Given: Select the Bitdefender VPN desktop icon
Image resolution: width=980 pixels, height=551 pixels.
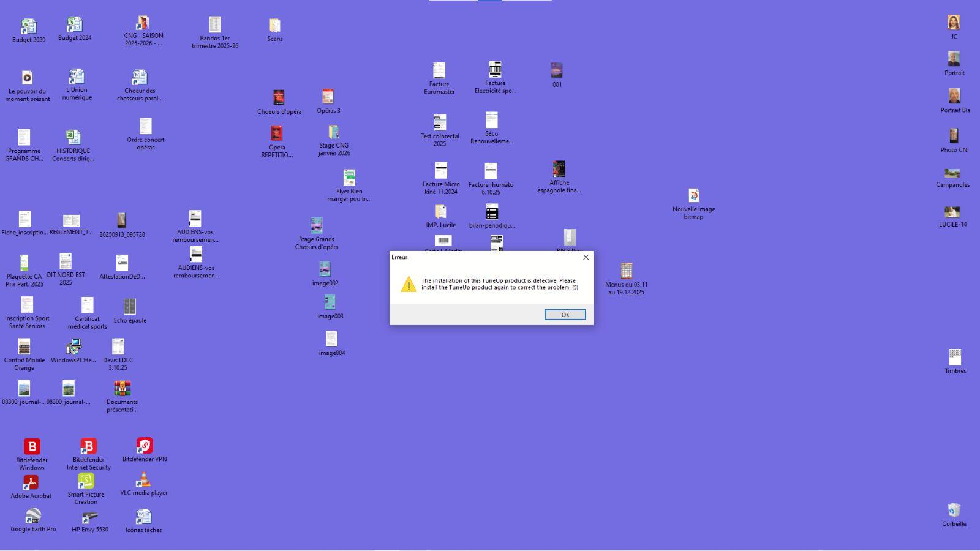Looking at the screenshot, I should click(x=145, y=446).
